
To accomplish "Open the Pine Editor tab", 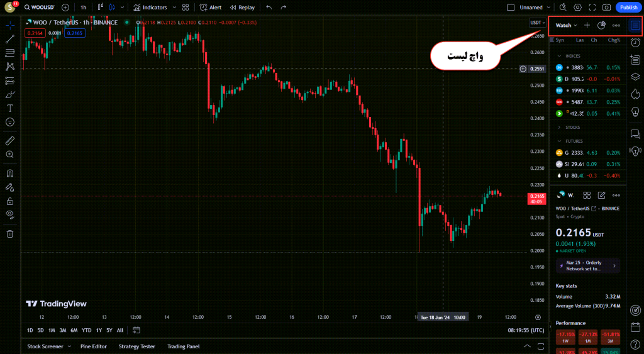I will tap(93, 346).
